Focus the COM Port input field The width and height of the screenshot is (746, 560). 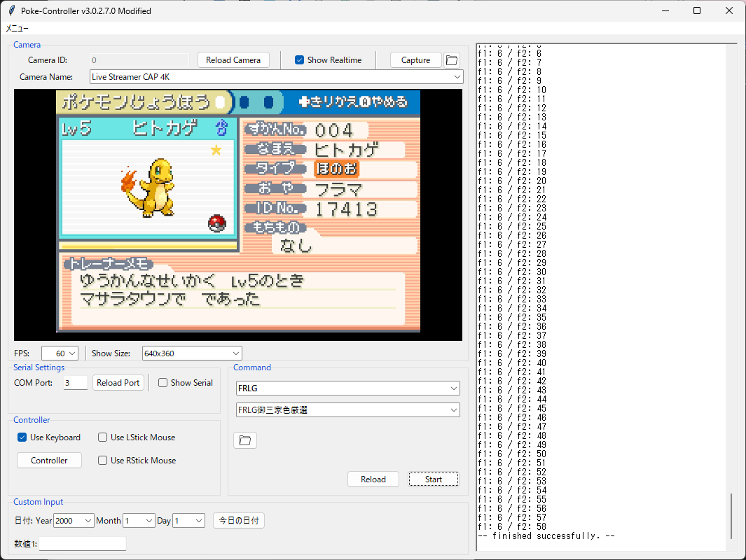click(76, 383)
